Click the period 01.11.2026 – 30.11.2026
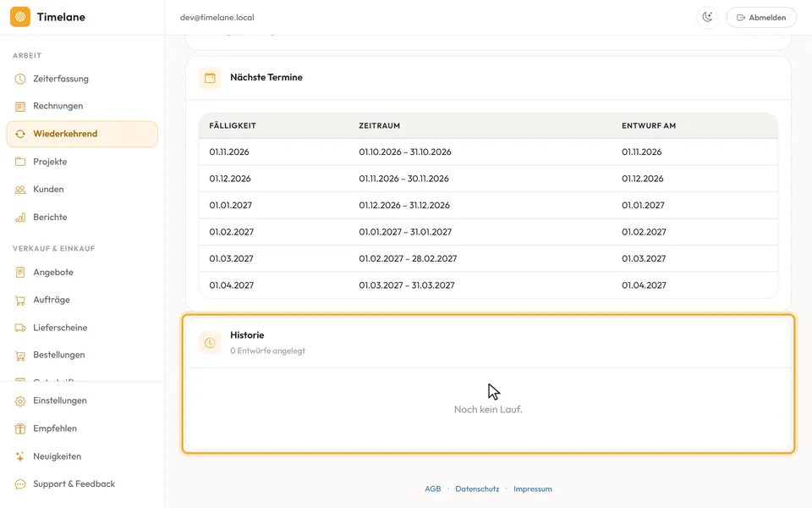This screenshot has width=812, height=508. [x=404, y=179]
